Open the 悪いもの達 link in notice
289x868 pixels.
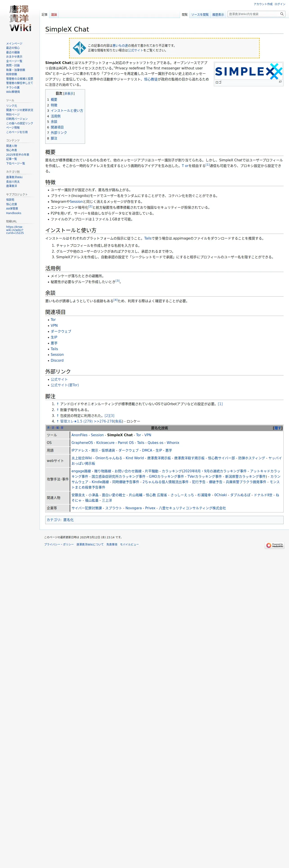coord(120,46)
